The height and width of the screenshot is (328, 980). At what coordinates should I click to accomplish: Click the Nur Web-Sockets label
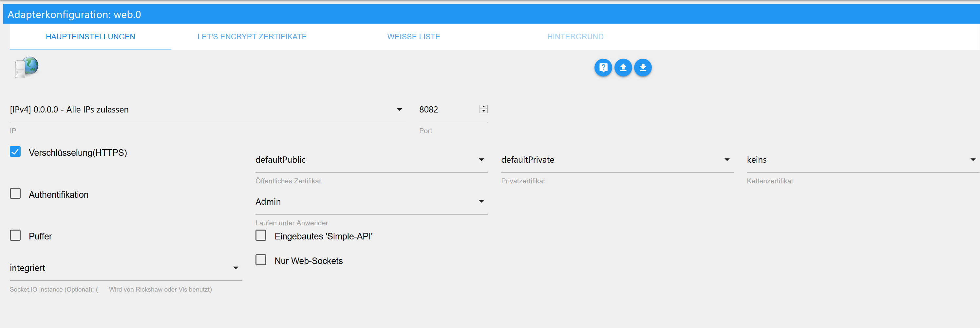point(309,261)
